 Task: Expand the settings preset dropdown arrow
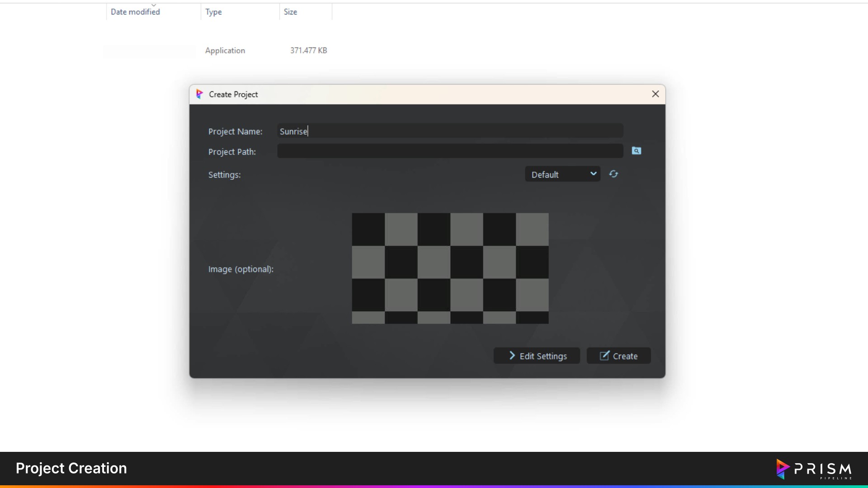[593, 174]
